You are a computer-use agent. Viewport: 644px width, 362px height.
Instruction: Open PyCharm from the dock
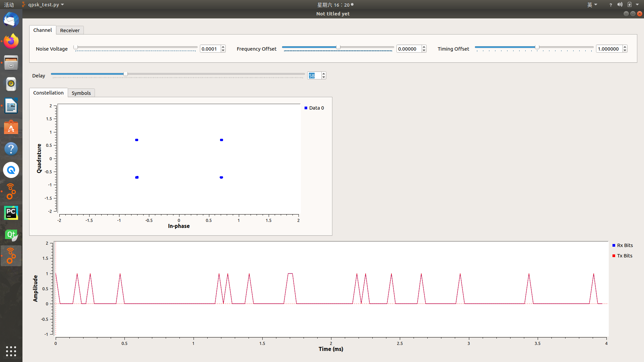11,213
